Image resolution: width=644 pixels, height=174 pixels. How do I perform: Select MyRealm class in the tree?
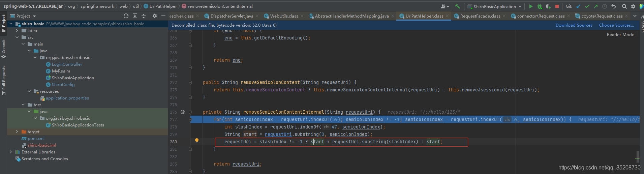[x=61, y=71]
